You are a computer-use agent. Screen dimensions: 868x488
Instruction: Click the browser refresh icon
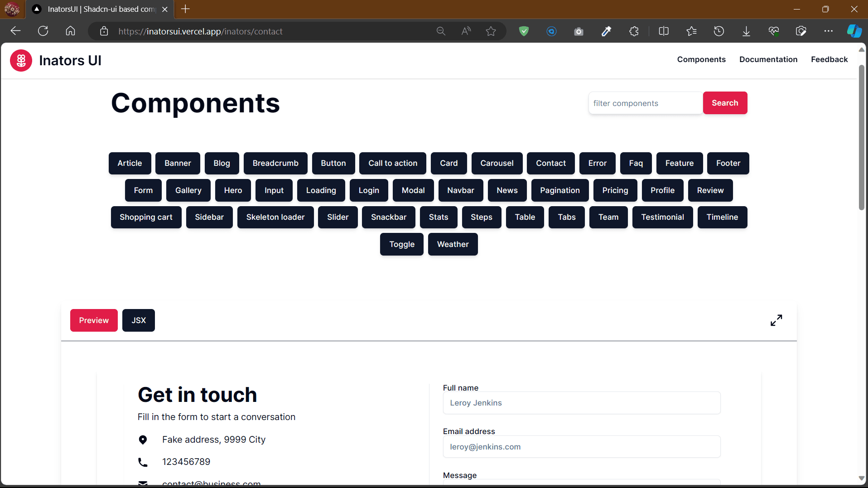43,31
